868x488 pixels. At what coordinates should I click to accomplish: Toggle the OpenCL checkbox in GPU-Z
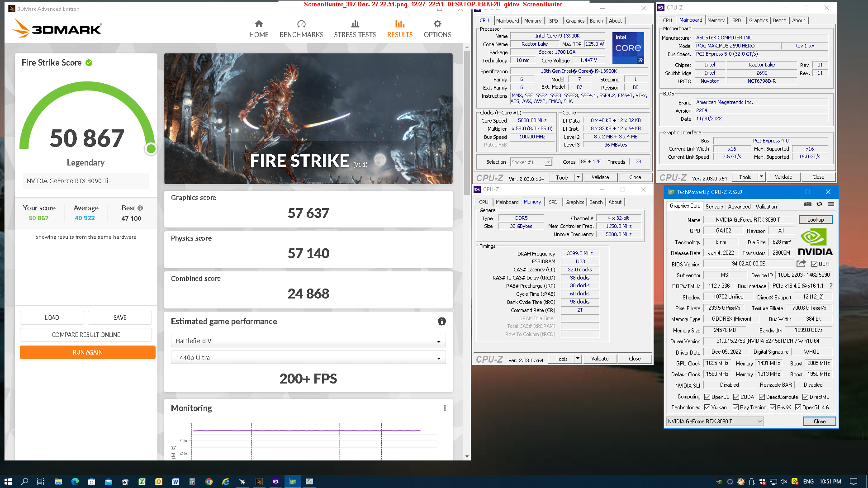coord(707,397)
